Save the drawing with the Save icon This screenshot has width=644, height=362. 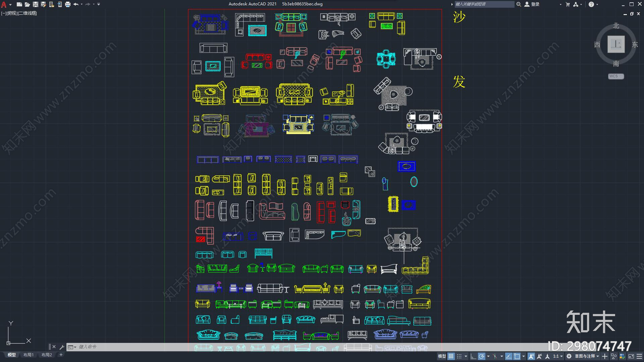[x=35, y=4]
